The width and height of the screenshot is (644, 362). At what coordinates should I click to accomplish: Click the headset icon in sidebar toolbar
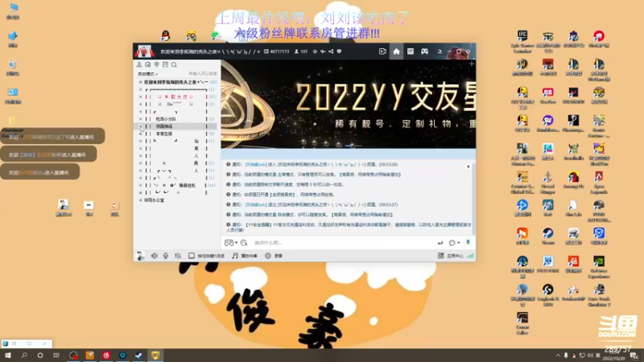[x=148, y=65]
